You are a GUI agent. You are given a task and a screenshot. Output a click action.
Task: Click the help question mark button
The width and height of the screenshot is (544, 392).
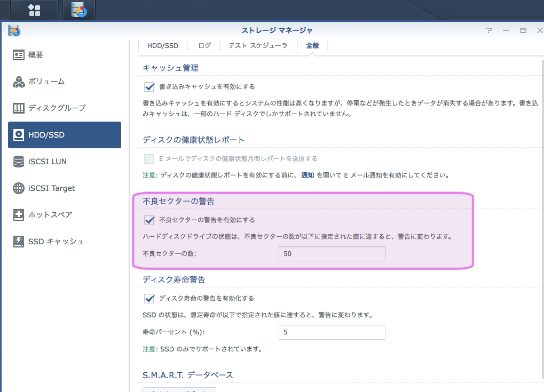point(489,30)
